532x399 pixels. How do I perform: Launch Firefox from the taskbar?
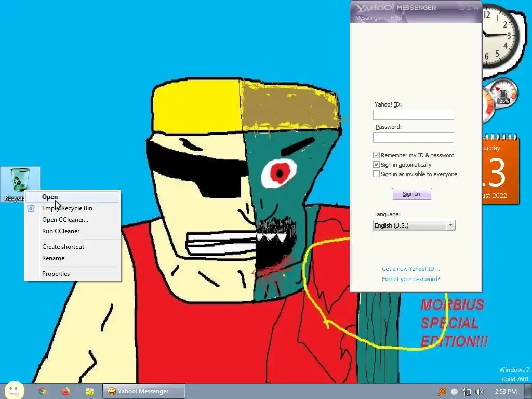[66, 392]
